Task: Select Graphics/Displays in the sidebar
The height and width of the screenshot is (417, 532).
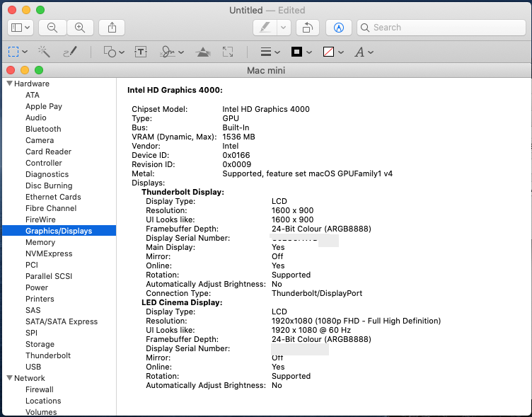Action: [59, 231]
